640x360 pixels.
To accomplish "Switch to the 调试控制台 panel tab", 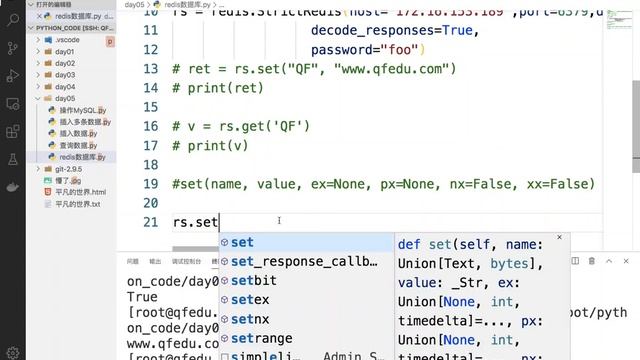I will tap(187, 261).
